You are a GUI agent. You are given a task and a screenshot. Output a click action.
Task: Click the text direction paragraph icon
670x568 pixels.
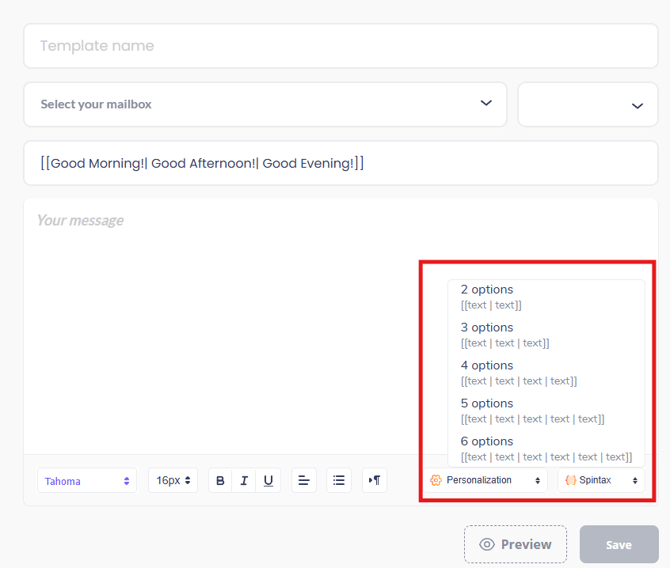pyautogui.click(x=375, y=481)
